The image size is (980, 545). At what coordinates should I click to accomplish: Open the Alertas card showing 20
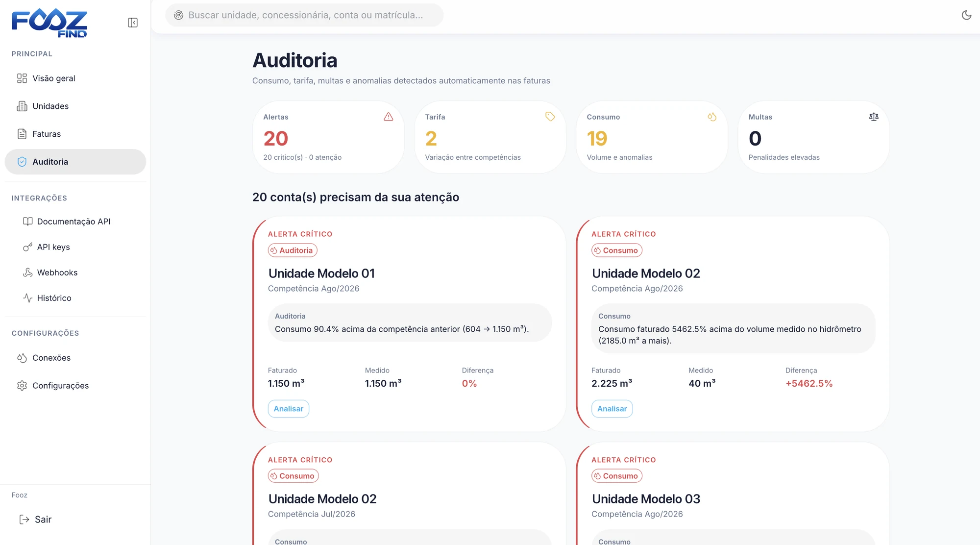point(328,137)
